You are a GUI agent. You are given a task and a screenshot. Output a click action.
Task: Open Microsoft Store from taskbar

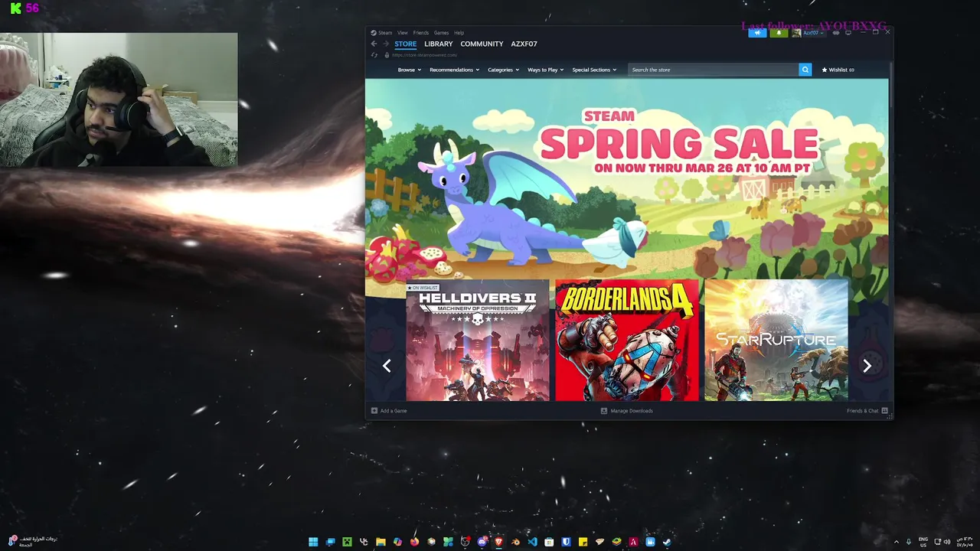click(x=549, y=542)
